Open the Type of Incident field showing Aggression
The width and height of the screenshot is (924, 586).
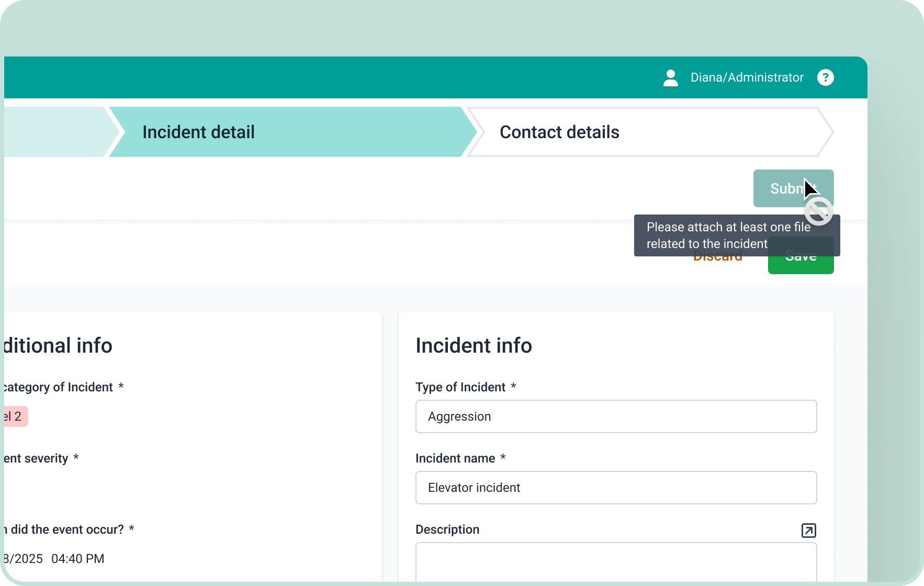coord(616,416)
